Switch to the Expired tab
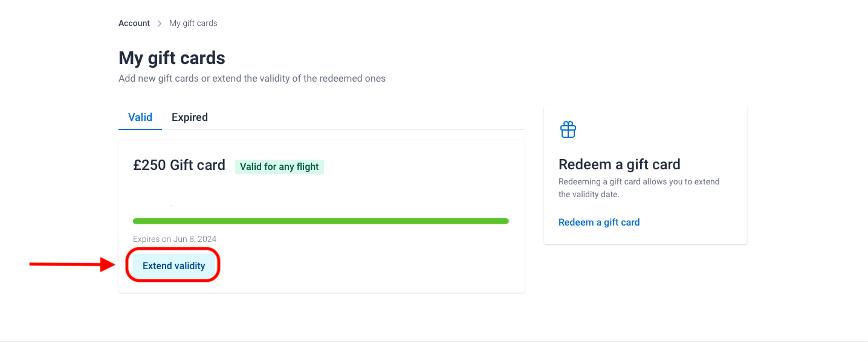This screenshot has width=868, height=361. point(190,117)
